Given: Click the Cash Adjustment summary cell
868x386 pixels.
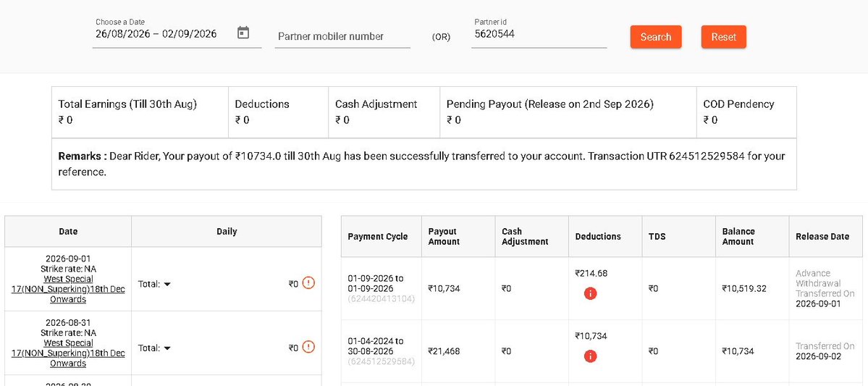Looking at the screenshot, I should [x=384, y=112].
